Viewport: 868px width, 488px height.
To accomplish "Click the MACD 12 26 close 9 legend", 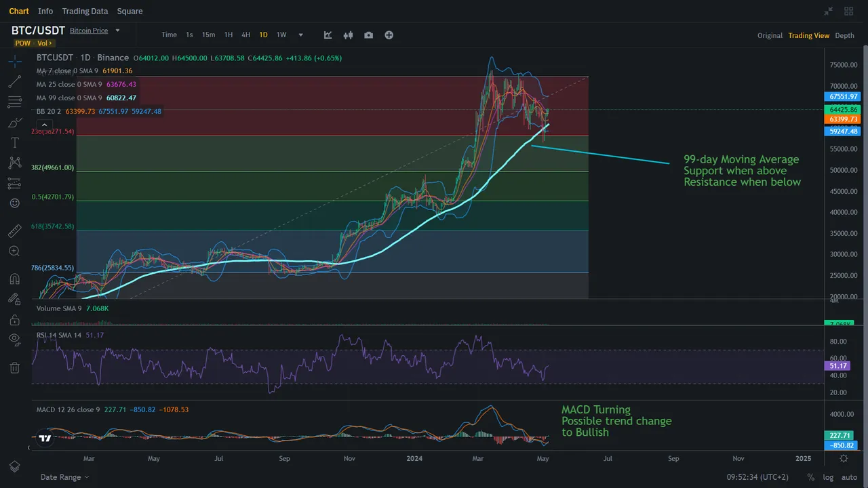I will (113, 409).
